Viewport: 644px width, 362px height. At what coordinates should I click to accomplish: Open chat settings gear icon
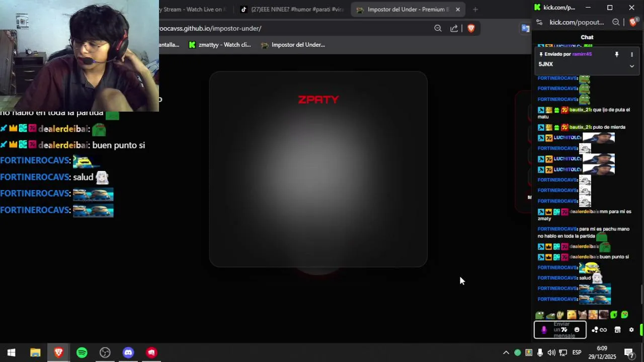coord(631,330)
